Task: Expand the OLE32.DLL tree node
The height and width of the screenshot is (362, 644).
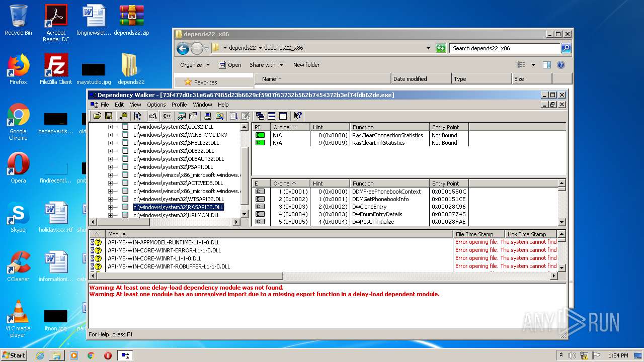Action: click(110, 151)
